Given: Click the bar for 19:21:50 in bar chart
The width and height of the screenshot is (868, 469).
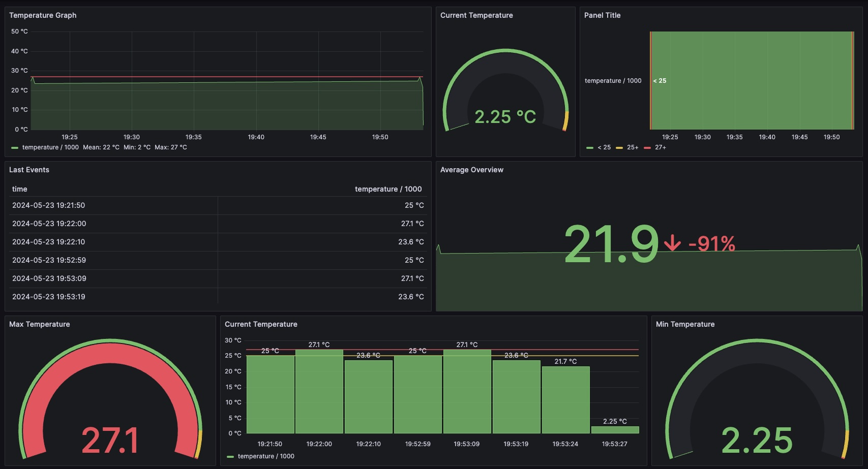Looking at the screenshot, I should (x=270, y=394).
